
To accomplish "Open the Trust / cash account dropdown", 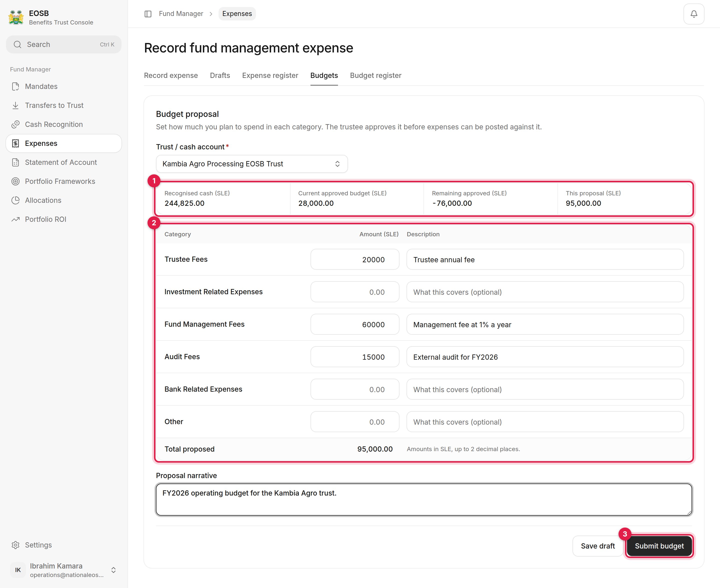I will pyautogui.click(x=251, y=164).
